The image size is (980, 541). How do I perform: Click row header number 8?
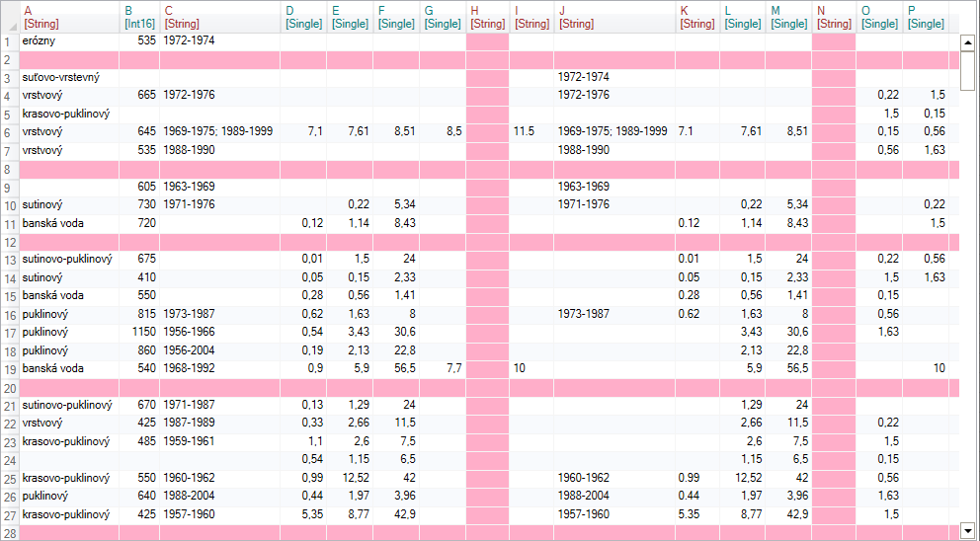point(11,169)
